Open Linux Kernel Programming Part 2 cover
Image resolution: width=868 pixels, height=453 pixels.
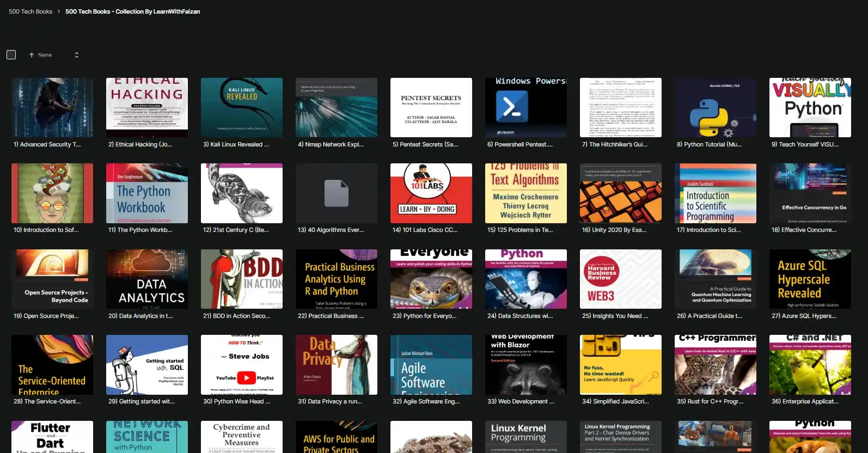pos(621,437)
